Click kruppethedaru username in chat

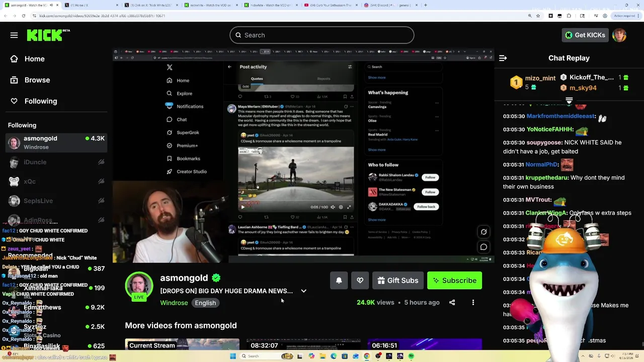[547, 177]
